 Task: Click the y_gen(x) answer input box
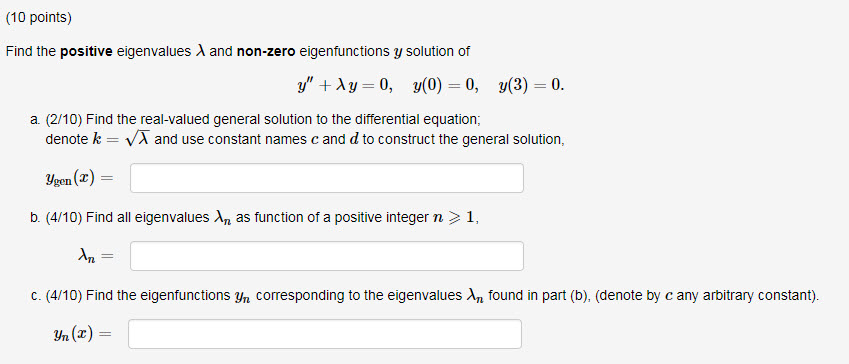pos(326,178)
